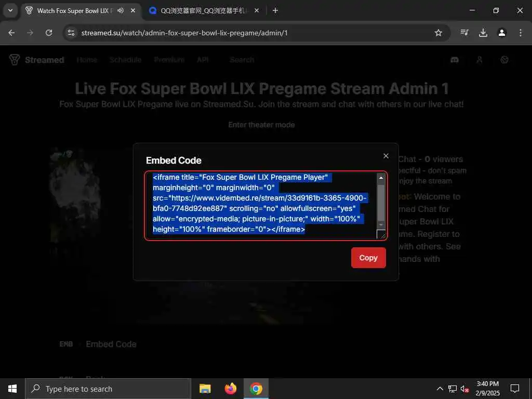The image size is (532, 399).
Task: Click the address bar URL
Action: (184, 33)
